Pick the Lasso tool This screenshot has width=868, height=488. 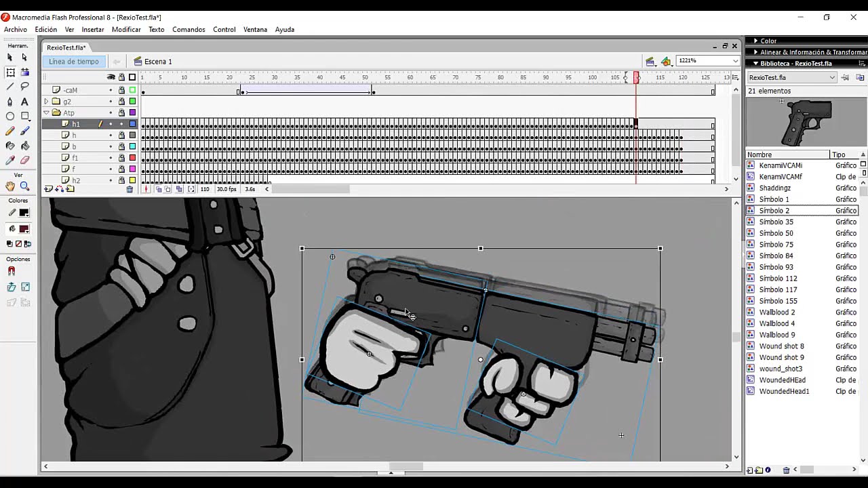click(x=25, y=87)
